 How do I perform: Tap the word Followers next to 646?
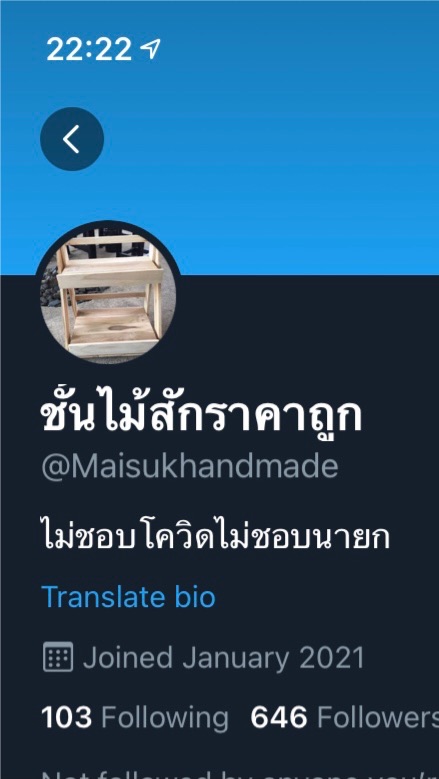coord(378,718)
